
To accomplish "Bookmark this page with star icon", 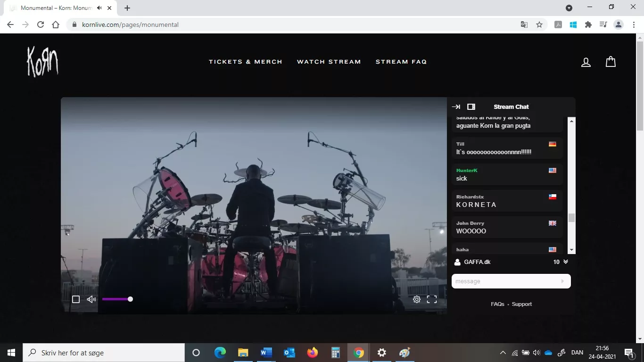I will pos(539,25).
